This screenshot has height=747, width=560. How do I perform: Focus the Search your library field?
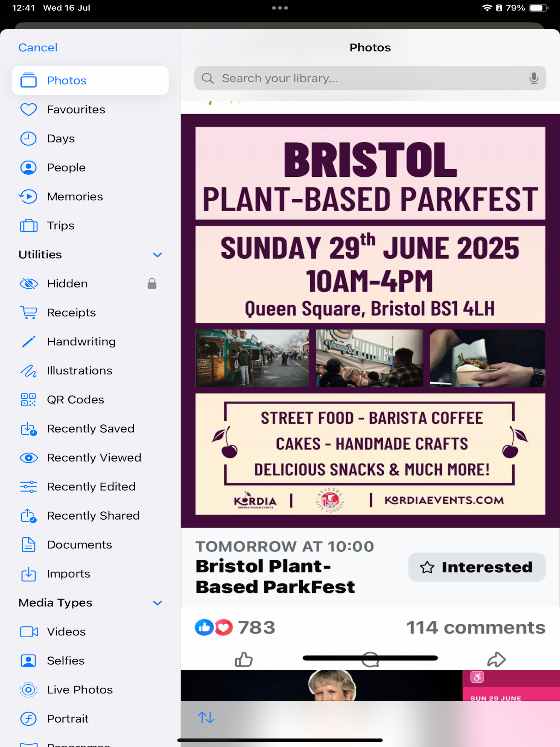pos(370,78)
